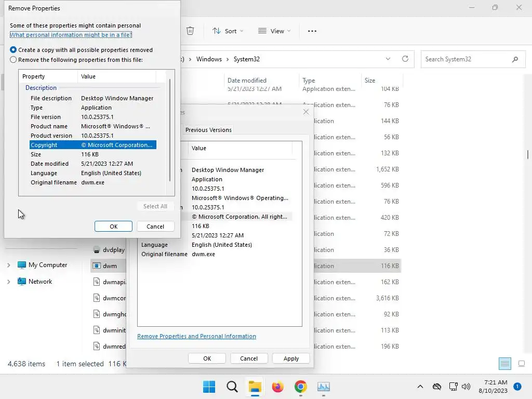
Task: Refresh the System32 folder view
Action: (405, 59)
